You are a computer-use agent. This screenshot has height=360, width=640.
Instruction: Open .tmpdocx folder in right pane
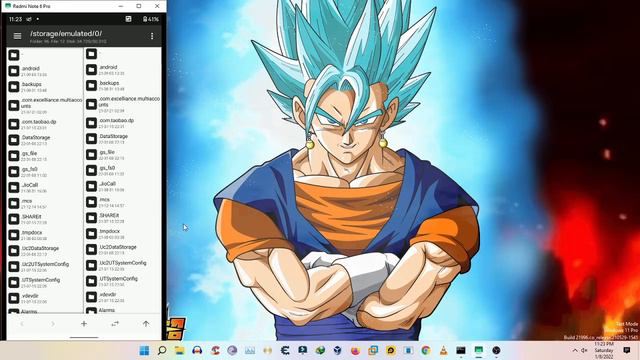[123, 233]
